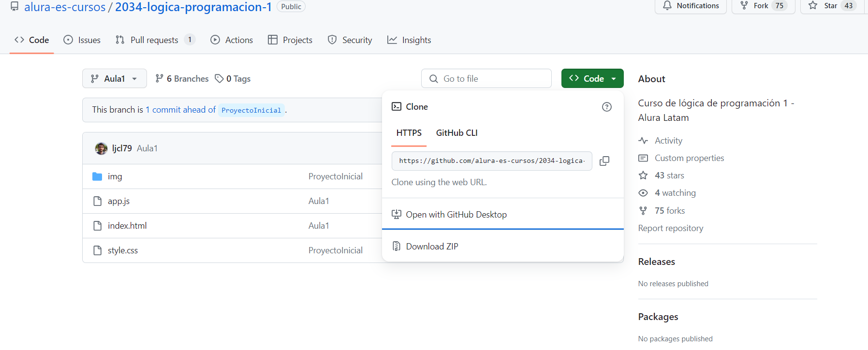The height and width of the screenshot is (350, 868).
Task: Open Custom properties link
Action: pos(681,158)
